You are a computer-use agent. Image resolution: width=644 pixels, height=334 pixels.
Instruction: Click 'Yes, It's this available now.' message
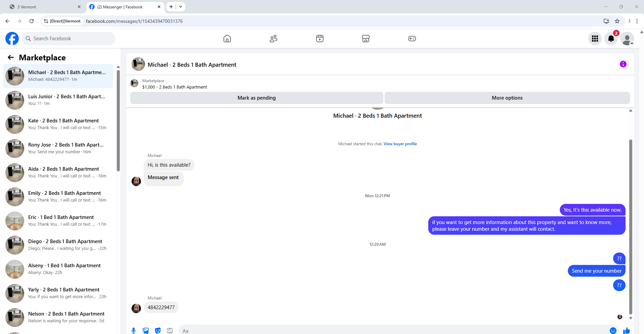[x=593, y=210]
